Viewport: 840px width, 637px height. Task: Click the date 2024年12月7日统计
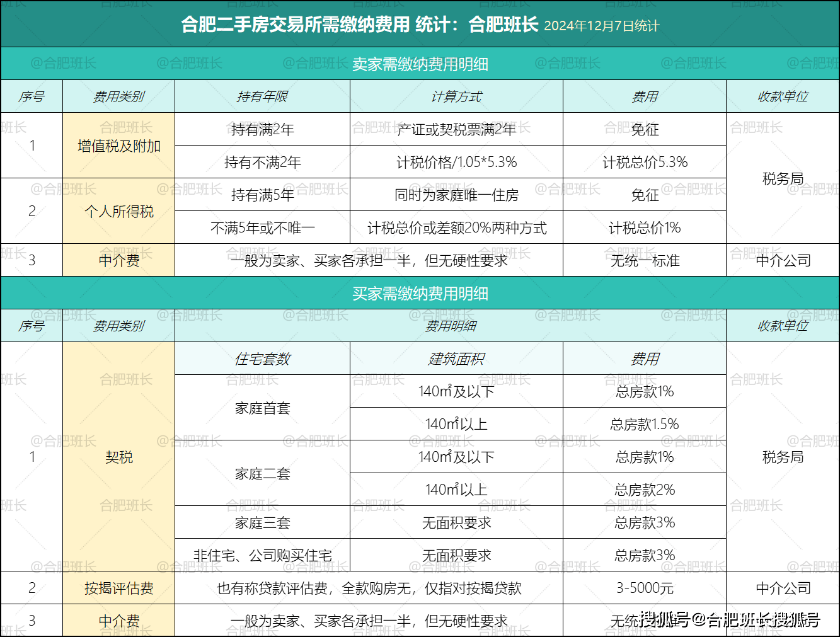[601, 26]
